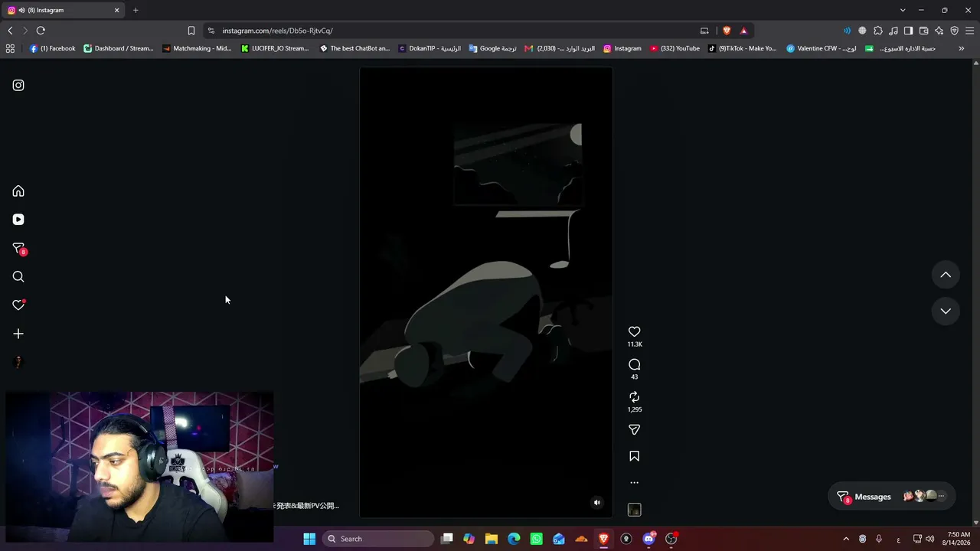This screenshot has width=980, height=551.
Task: Open the Google Translate bookmark
Action: pos(492,48)
